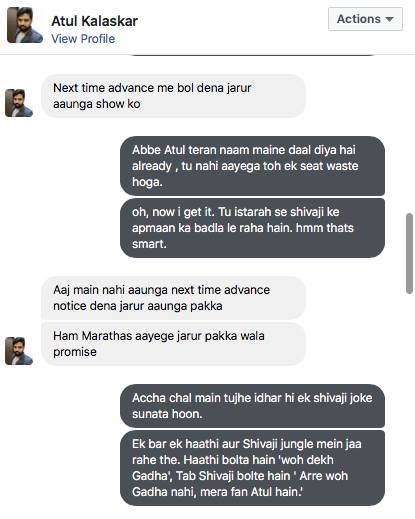Select the 'Next time advance me bol dena' message
The height and width of the screenshot is (519, 415).
click(173, 96)
